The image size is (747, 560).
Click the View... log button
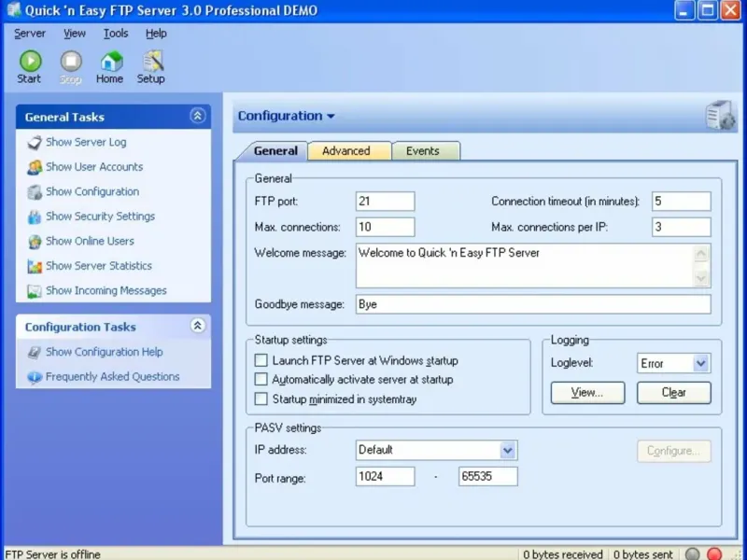[587, 393]
